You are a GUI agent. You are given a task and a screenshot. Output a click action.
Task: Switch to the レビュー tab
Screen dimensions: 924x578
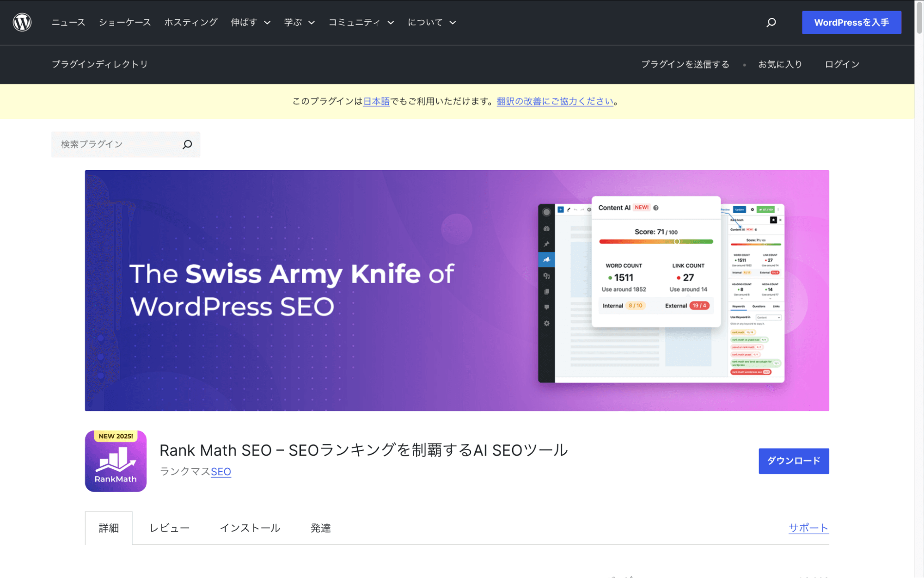tap(169, 528)
